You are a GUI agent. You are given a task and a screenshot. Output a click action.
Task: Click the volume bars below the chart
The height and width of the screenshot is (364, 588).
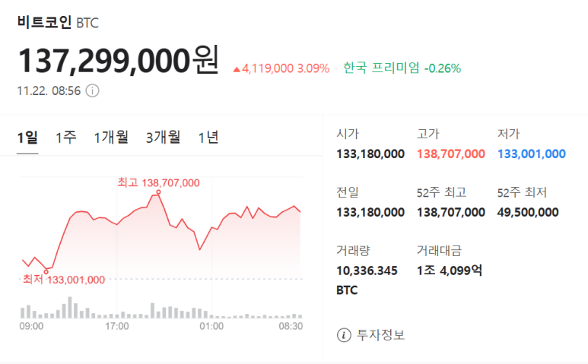coord(160,311)
